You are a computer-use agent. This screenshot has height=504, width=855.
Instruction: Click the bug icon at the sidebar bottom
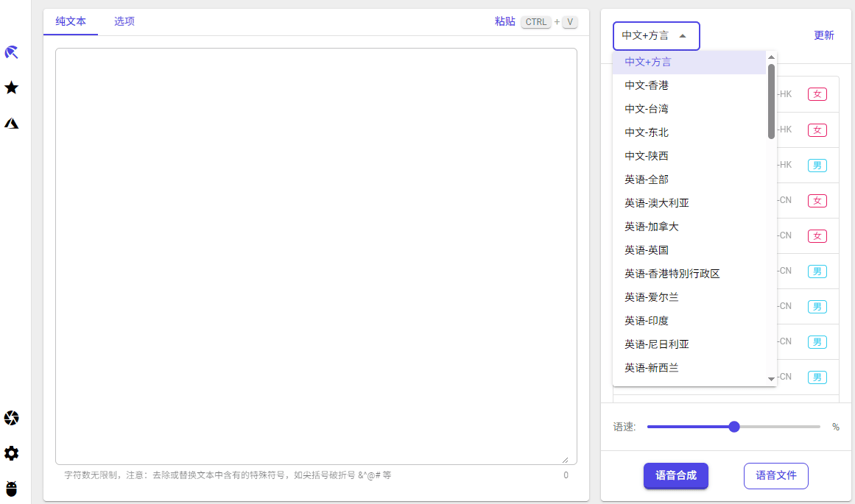12,489
